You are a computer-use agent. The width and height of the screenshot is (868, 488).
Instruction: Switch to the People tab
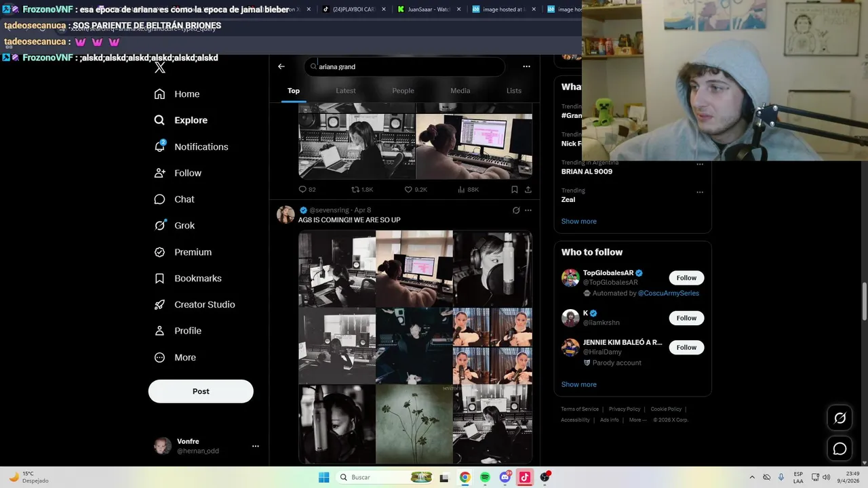click(x=403, y=91)
